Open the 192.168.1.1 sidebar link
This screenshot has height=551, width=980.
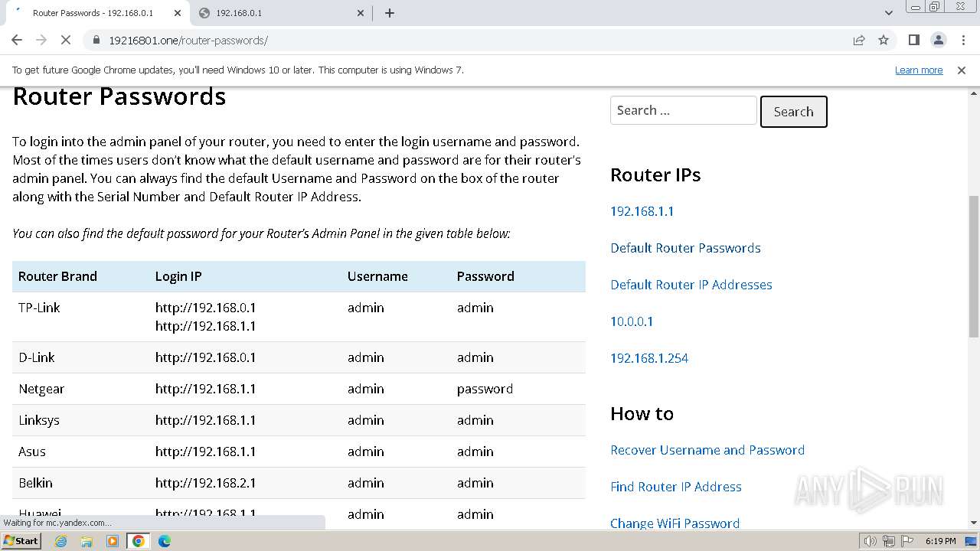point(642,211)
